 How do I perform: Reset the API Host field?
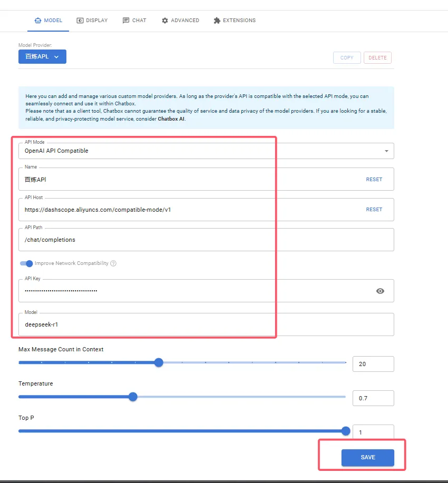click(374, 210)
